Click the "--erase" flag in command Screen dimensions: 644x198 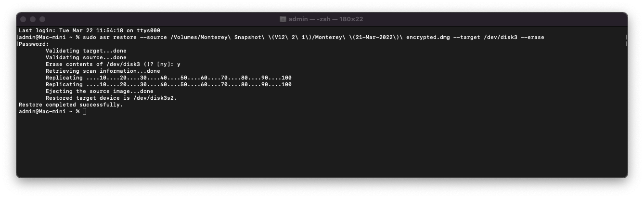click(x=532, y=37)
